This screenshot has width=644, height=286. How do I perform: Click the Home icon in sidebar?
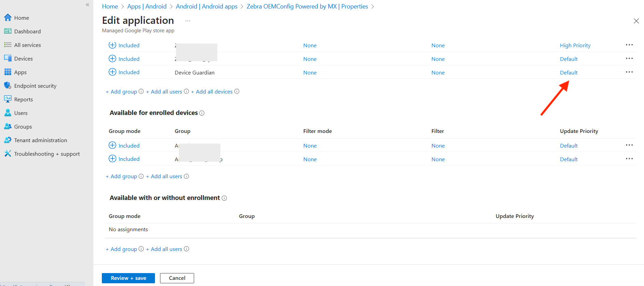click(8, 18)
